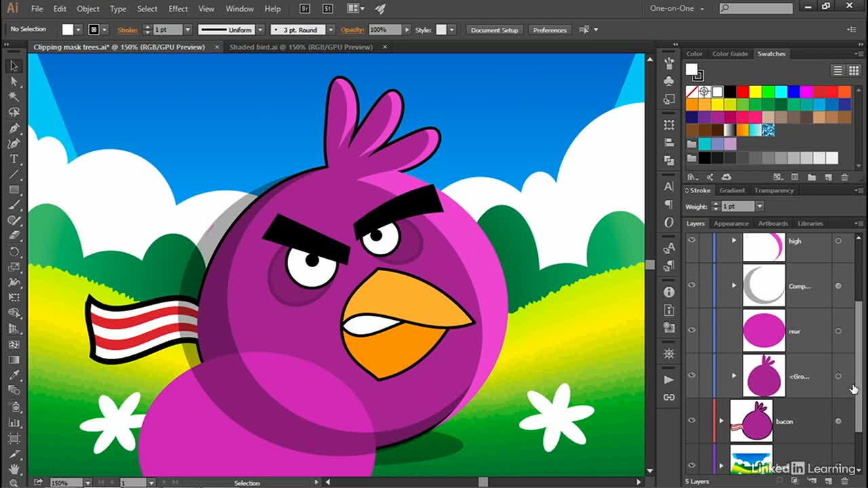
Task: Collapse the 'bacon' layer
Action: 721,421
